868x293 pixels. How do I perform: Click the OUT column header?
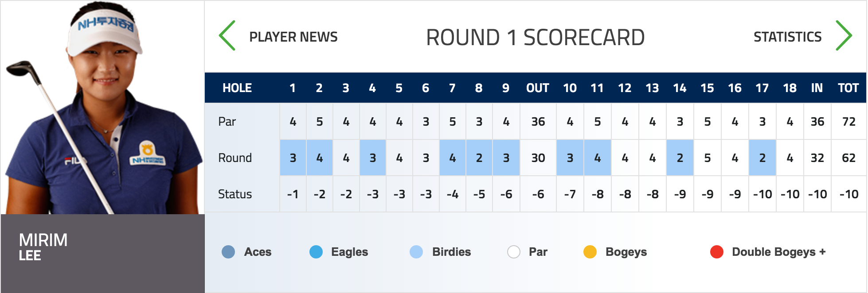tap(538, 88)
